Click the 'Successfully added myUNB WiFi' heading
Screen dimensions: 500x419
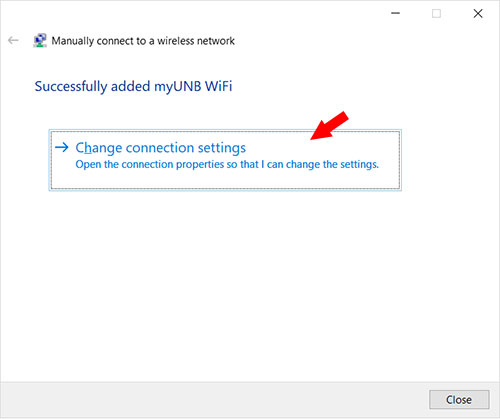[x=133, y=86]
